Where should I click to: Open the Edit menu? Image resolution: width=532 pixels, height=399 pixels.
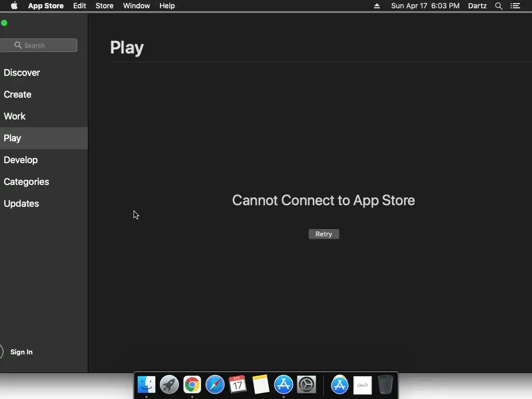point(79,6)
